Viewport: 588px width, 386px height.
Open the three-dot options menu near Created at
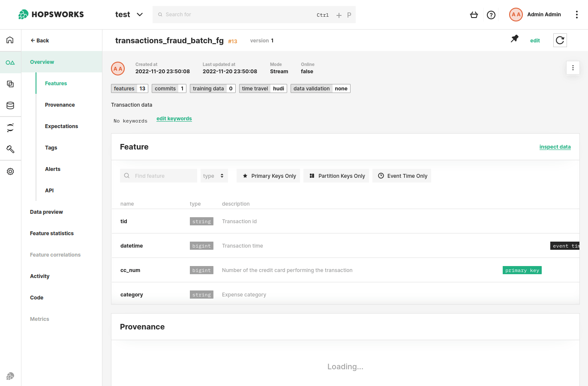(x=573, y=67)
